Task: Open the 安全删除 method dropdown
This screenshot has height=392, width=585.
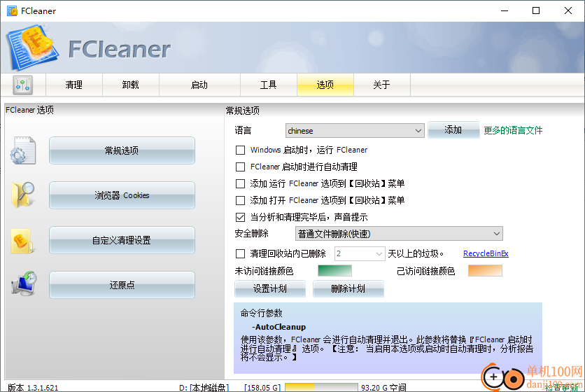Action: pyautogui.click(x=399, y=234)
